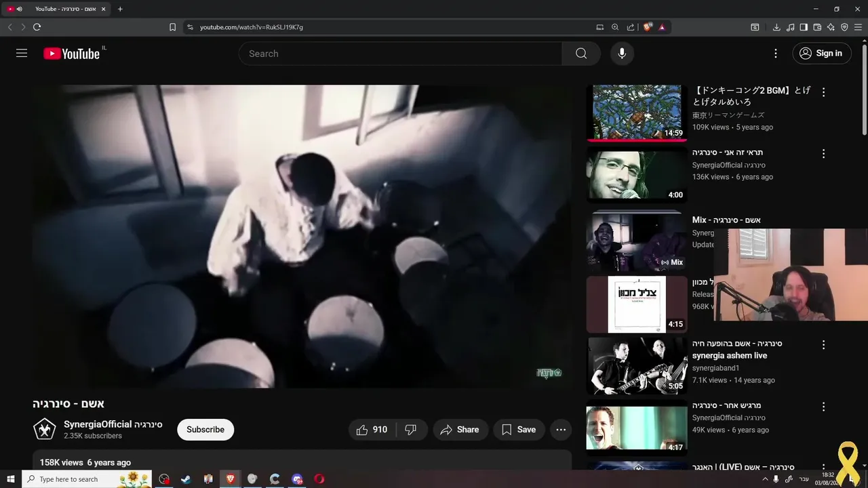Focus the YouTube Search field
868x488 pixels.
[400, 54]
